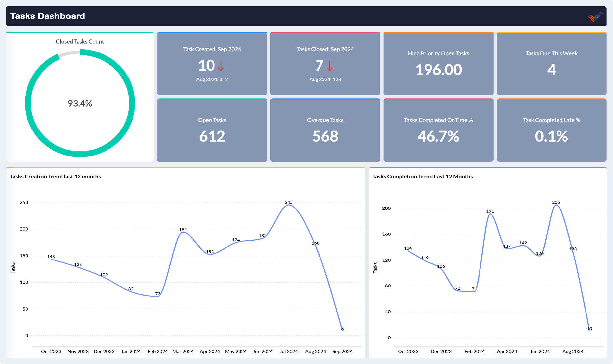Click the 191 data point in completion chart
This screenshot has width=613, height=364.
point(490,214)
